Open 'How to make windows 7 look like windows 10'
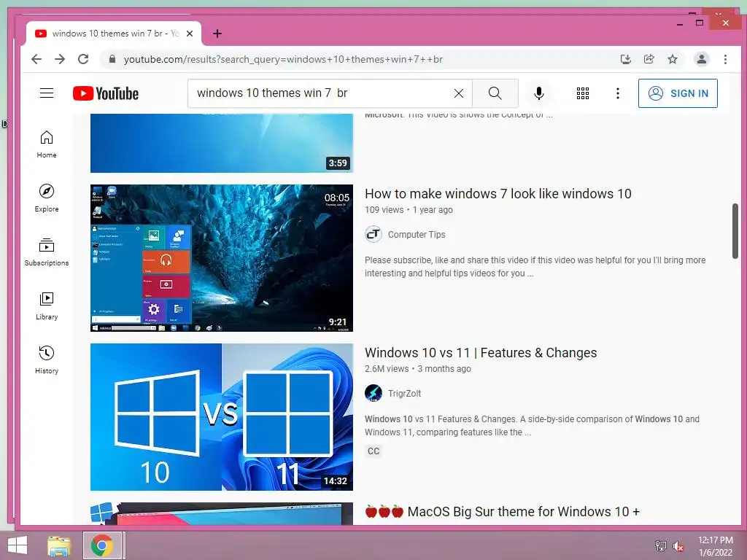747x560 pixels. pos(498,194)
